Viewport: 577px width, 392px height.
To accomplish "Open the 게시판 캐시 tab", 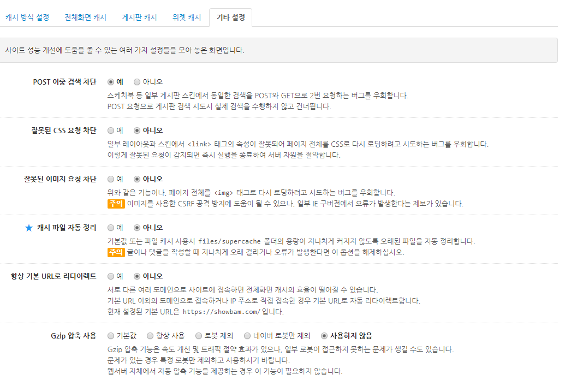I will pos(139,17).
